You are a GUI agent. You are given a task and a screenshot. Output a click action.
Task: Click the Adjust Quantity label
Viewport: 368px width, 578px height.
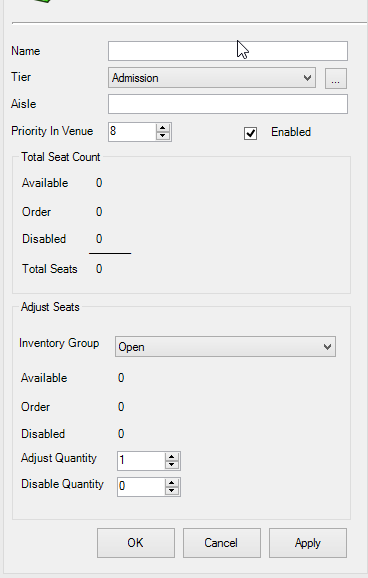point(59,458)
